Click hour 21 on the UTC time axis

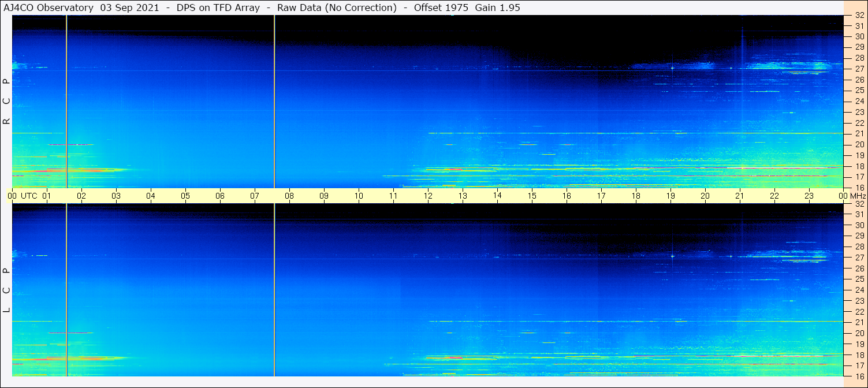coord(740,196)
